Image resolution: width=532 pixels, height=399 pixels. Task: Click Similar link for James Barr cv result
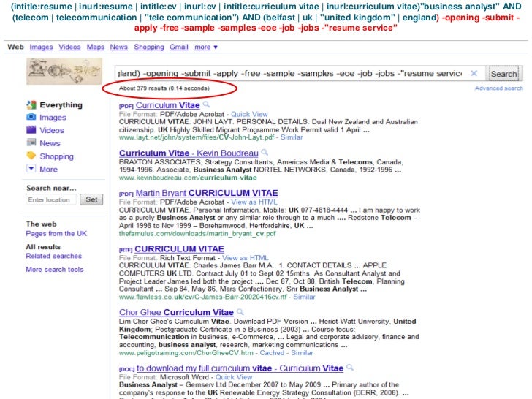pos(304,297)
